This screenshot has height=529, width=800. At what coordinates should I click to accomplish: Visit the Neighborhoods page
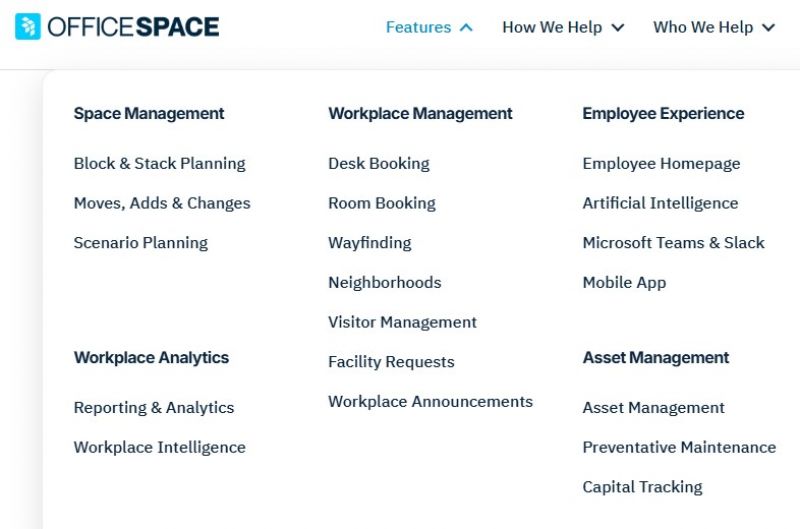click(x=385, y=283)
